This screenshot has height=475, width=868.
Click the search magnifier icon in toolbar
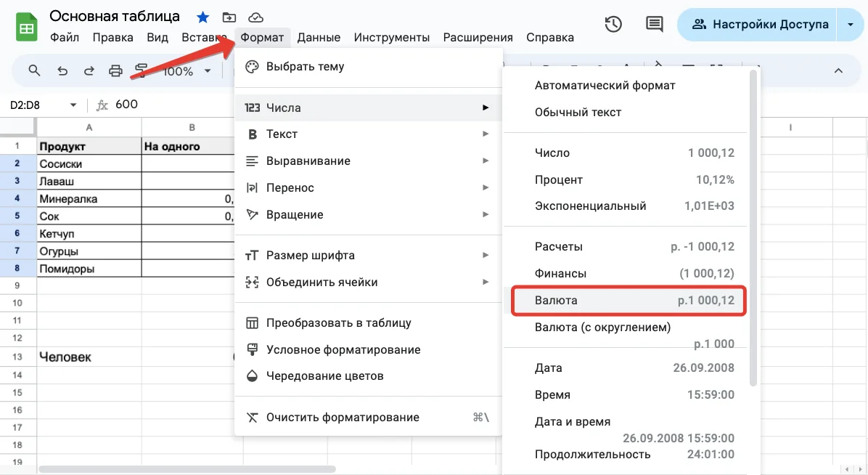34,70
